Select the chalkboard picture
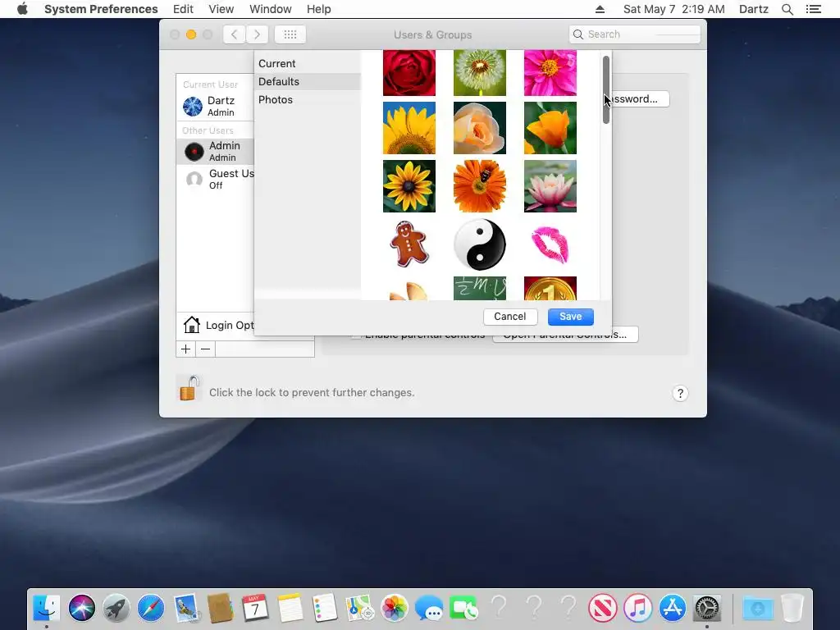 click(479, 288)
